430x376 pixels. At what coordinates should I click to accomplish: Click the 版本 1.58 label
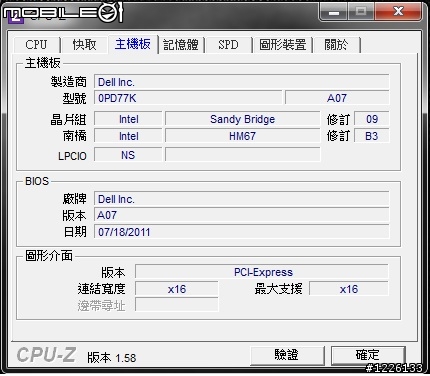112,358
